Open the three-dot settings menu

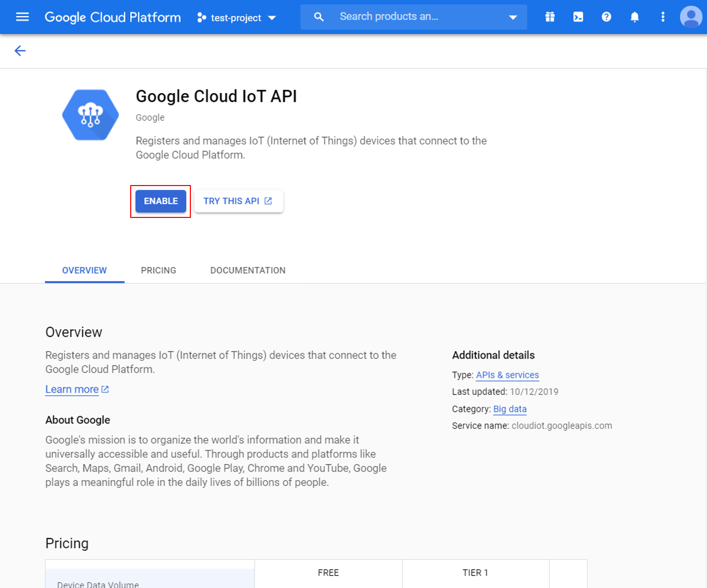(x=663, y=17)
